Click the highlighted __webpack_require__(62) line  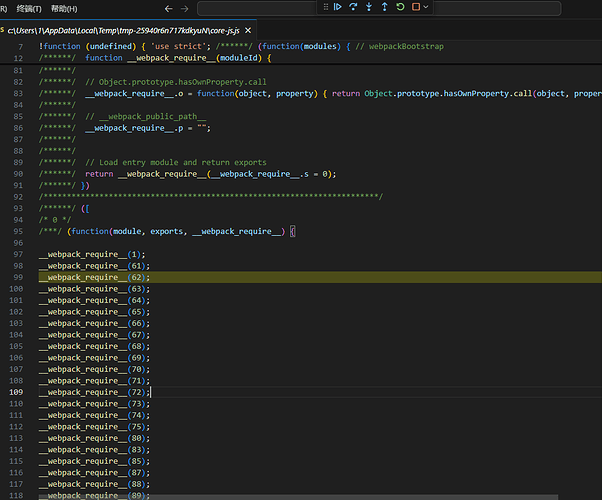[x=93, y=277]
